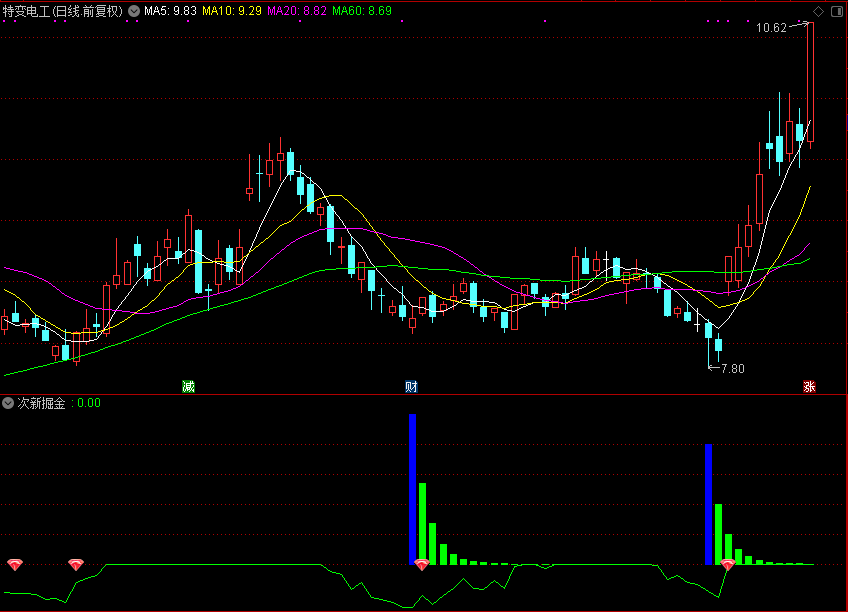Click the second red gem signal icon
This screenshot has height=612, width=848.
(x=76, y=565)
